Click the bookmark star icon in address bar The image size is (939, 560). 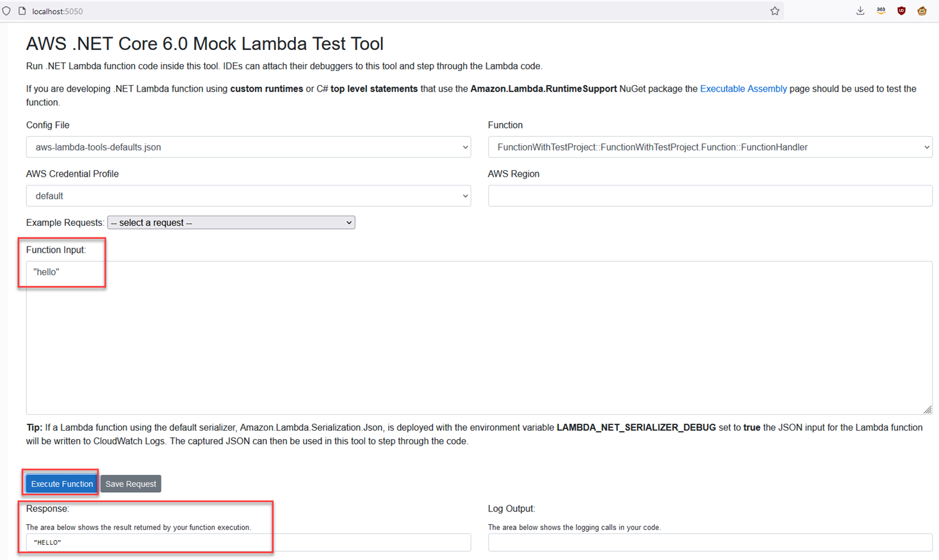[x=775, y=11]
